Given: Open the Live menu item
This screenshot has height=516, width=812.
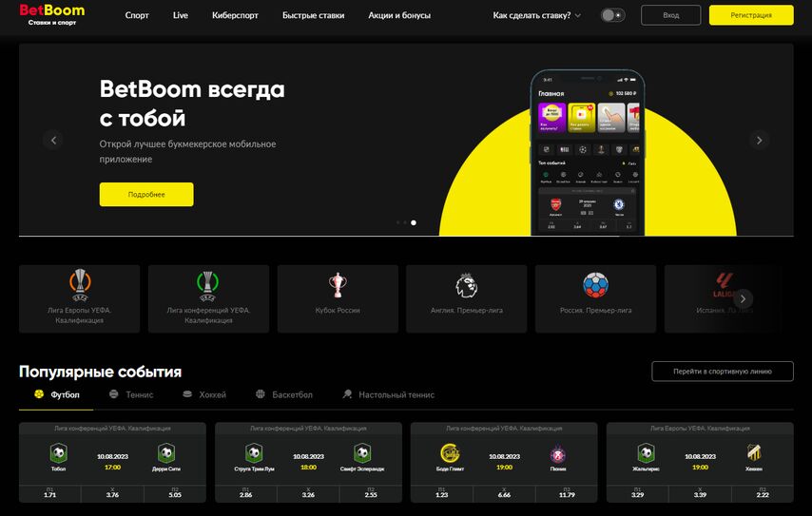Looking at the screenshot, I should [181, 15].
